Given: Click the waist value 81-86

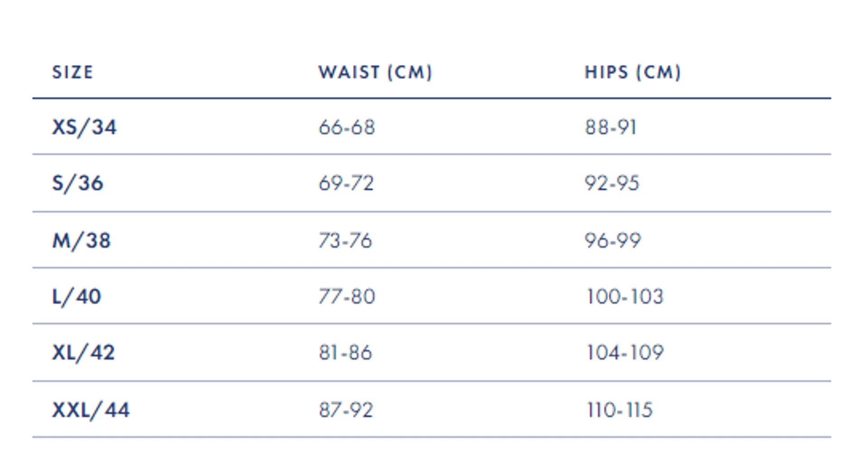Looking at the screenshot, I should point(345,353).
